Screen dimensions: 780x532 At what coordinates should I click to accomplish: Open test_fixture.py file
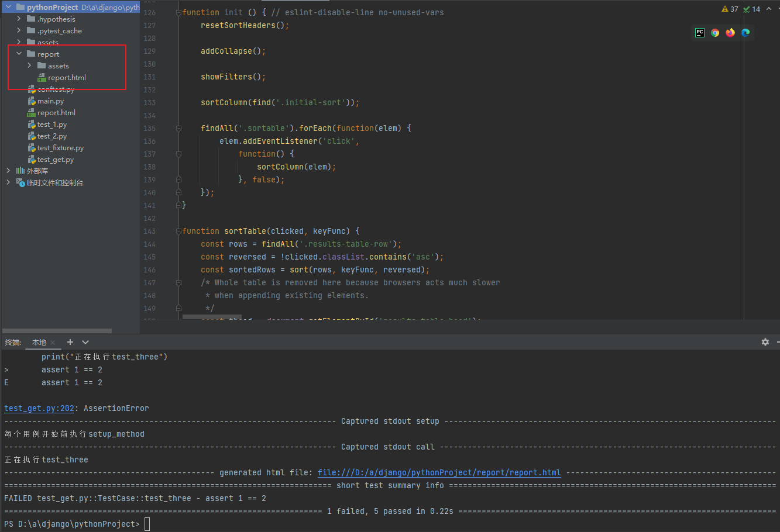pyautogui.click(x=60, y=147)
